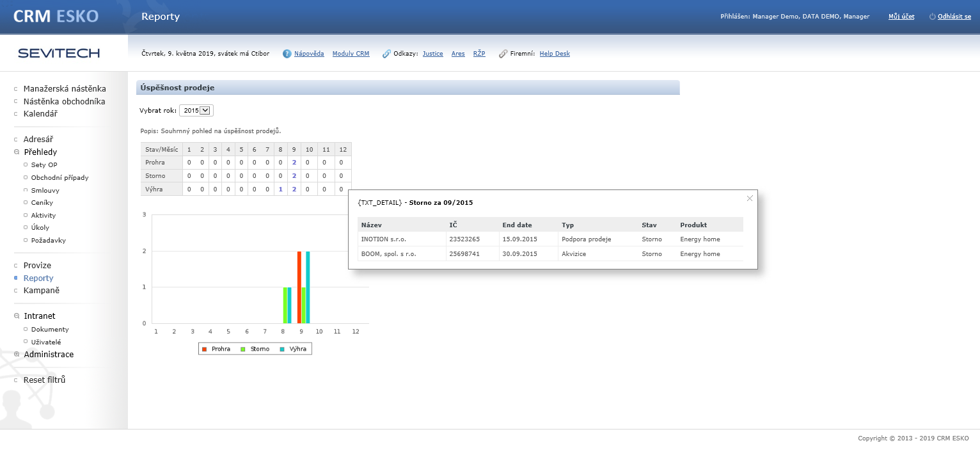Screen dimensions: 980x450
Task: Click the orange Prohra bar for month 9
Action: 299,287
